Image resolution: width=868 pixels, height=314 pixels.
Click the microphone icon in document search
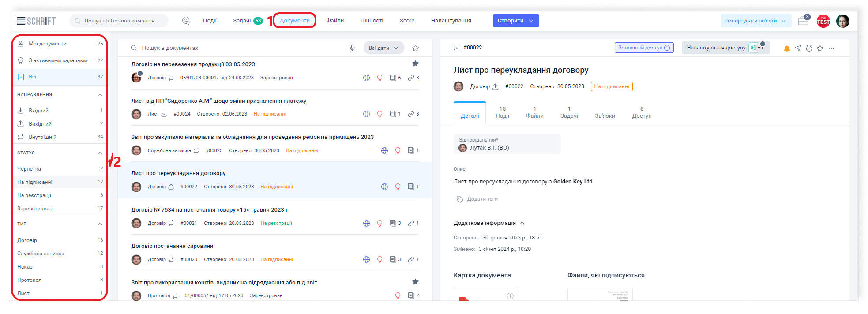[x=352, y=48]
